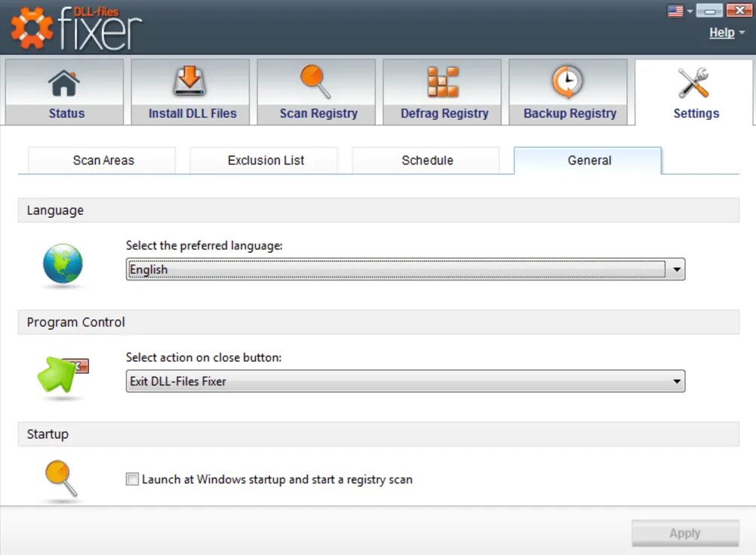Go to Scan Registry tab
The height and width of the screenshot is (555, 756).
click(x=316, y=91)
